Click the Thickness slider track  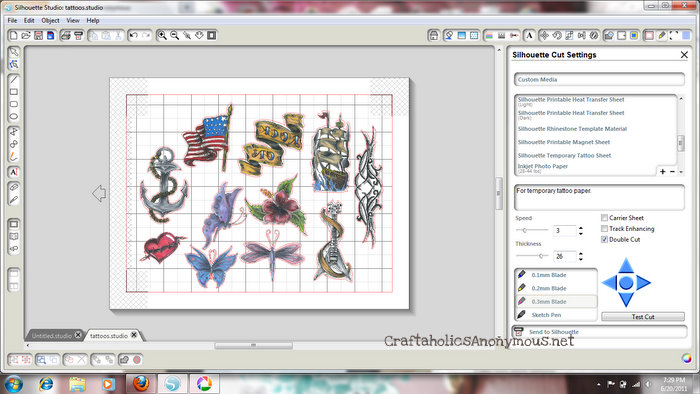point(532,256)
